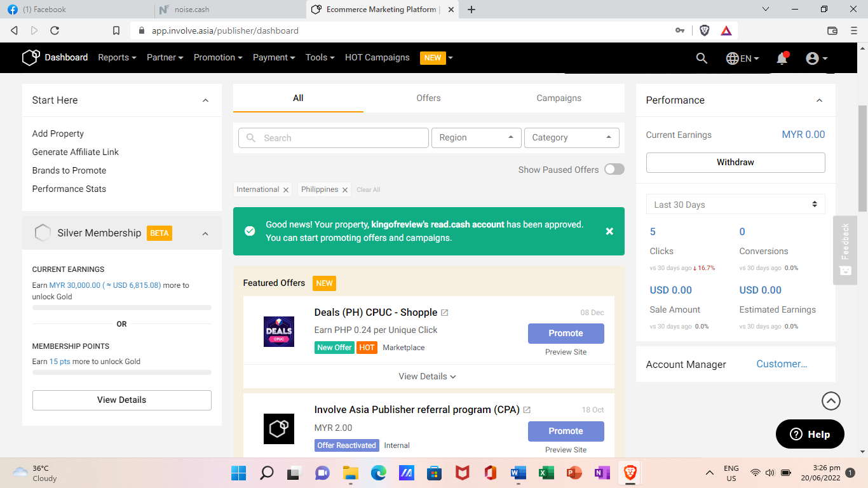
Task: Open the notifications bell
Action: click(x=782, y=58)
